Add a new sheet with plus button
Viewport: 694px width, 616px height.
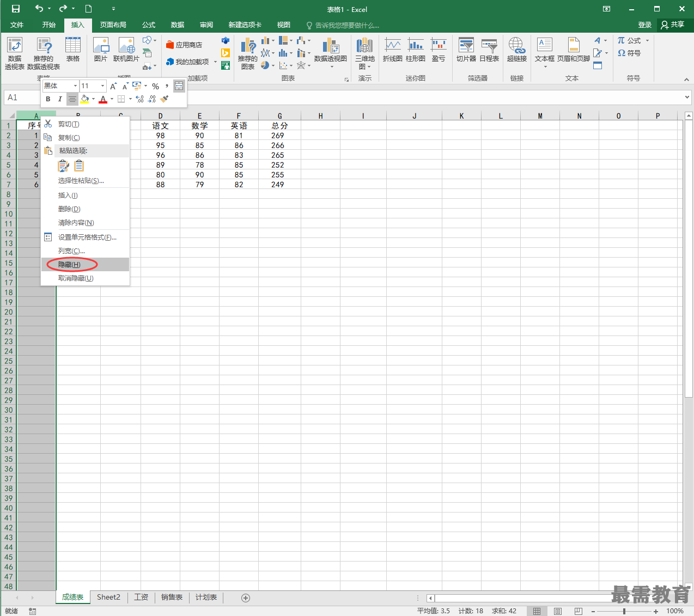point(246,598)
